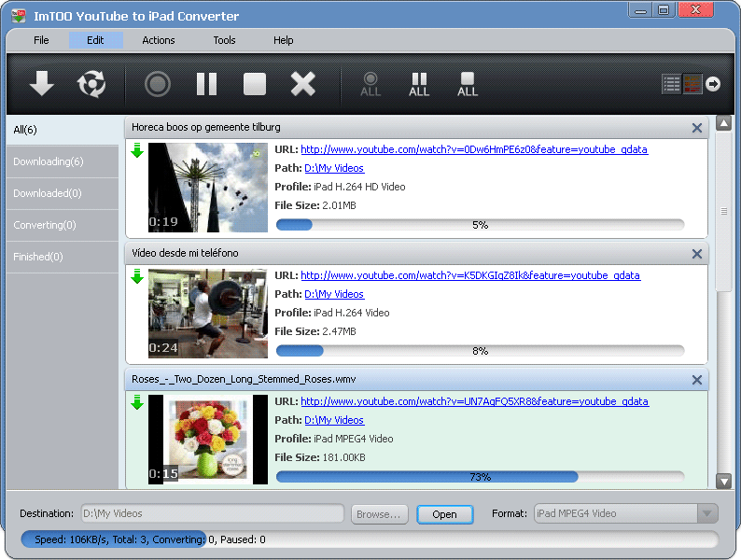The height and width of the screenshot is (560, 741).
Task: Delete the selected task with X toolbar icon
Action: tap(303, 84)
